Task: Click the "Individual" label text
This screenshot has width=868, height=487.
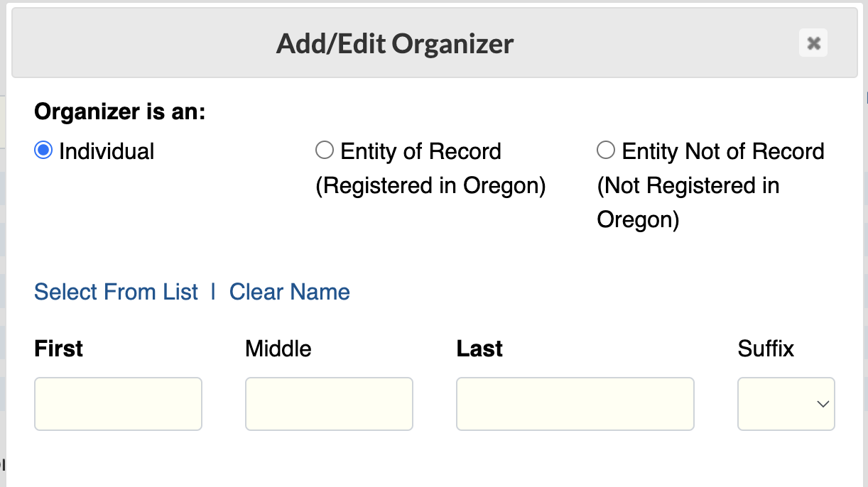Action: (x=107, y=151)
